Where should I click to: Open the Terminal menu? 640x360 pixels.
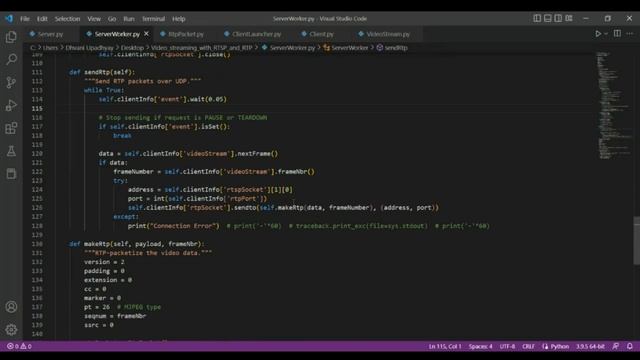pos(153,19)
